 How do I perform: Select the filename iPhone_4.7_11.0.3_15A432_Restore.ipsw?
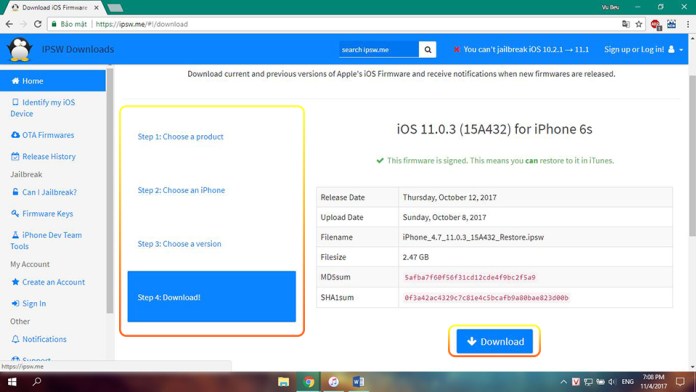click(x=473, y=237)
